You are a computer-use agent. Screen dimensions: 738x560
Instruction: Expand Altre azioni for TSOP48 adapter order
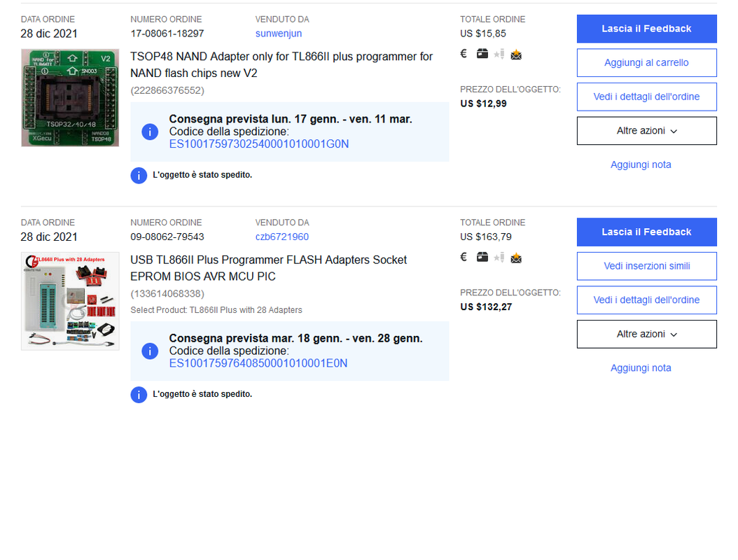tap(646, 131)
